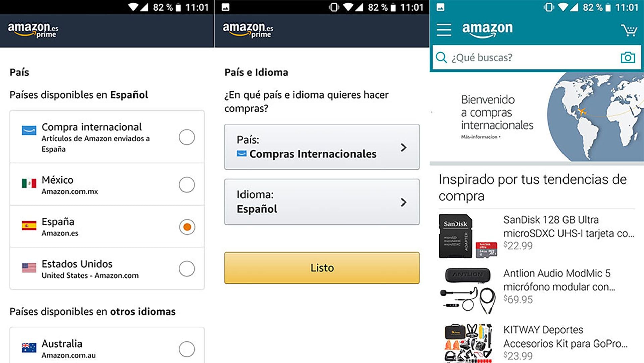Viewport: 644px width, 363px height.
Task: Open the hamburger menu in teal header
Action: (444, 30)
